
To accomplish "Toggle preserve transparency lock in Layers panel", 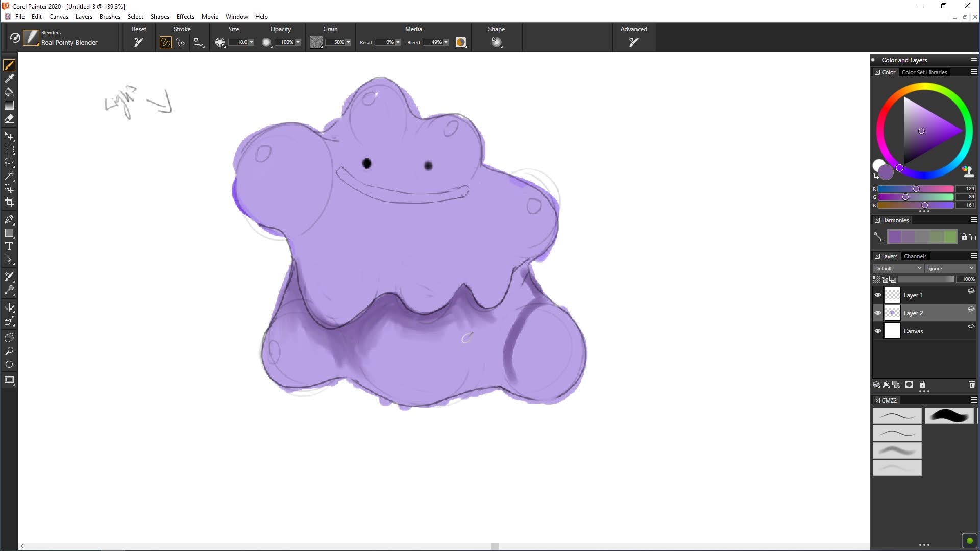I will coord(876,279).
